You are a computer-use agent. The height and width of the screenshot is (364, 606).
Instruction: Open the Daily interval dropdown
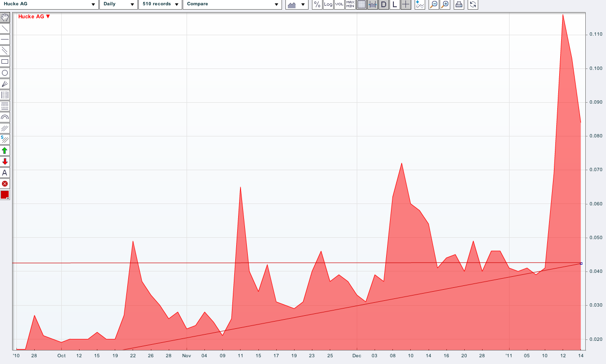tap(119, 4)
